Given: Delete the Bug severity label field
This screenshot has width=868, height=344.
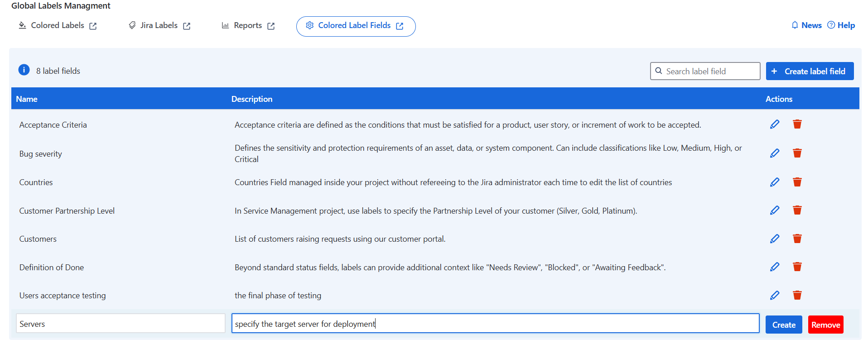Looking at the screenshot, I should click(797, 153).
